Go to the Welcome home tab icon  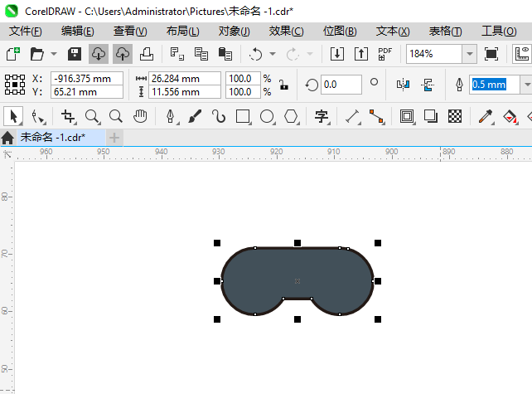[7, 138]
